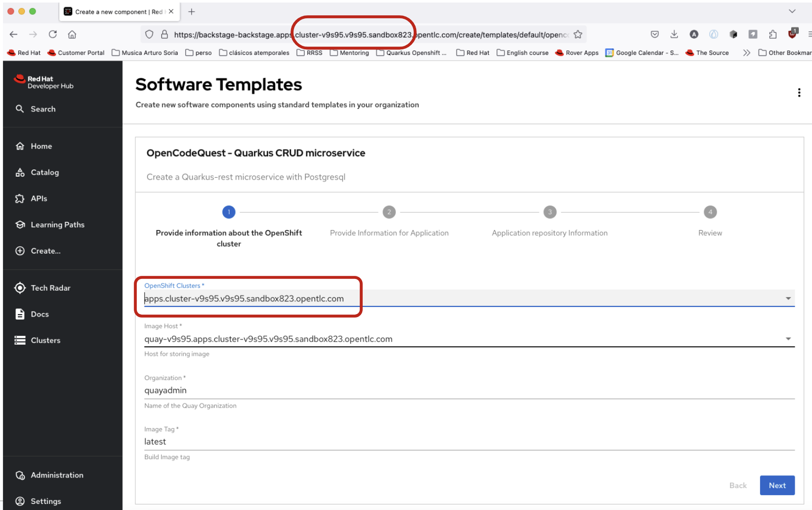The image size is (812, 510).
Task: Open the Google Calendar bookmark
Action: pyautogui.click(x=642, y=53)
